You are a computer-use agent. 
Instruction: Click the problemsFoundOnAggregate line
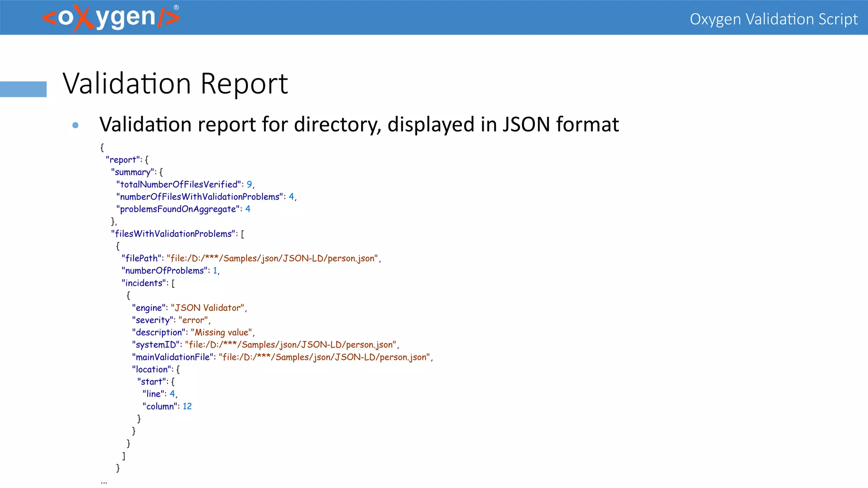(183, 209)
